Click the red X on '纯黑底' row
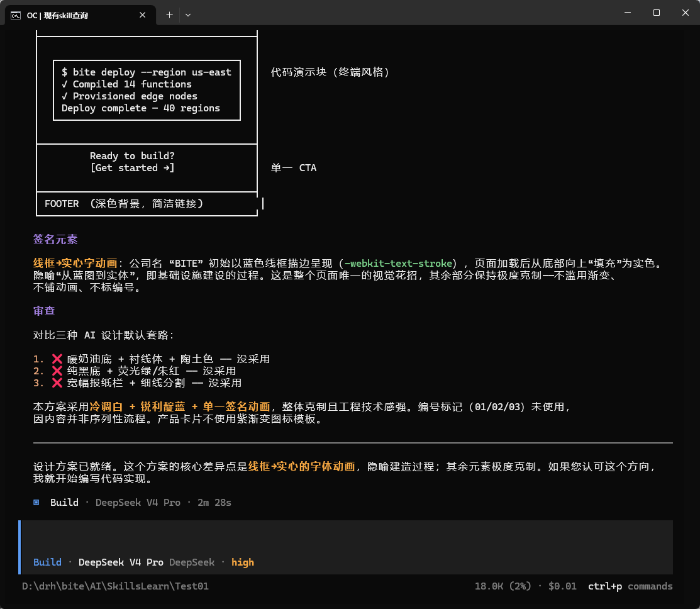This screenshot has width=700, height=609. (57, 371)
